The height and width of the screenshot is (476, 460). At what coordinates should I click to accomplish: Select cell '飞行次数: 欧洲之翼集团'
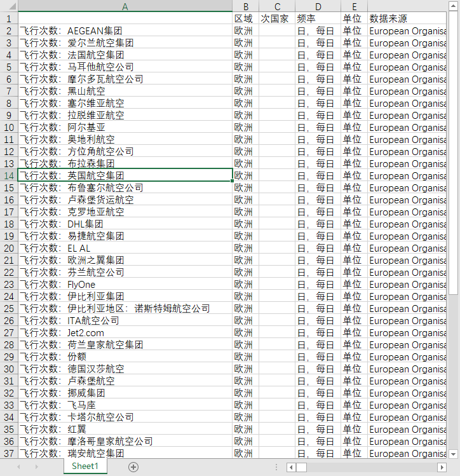click(x=125, y=260)
